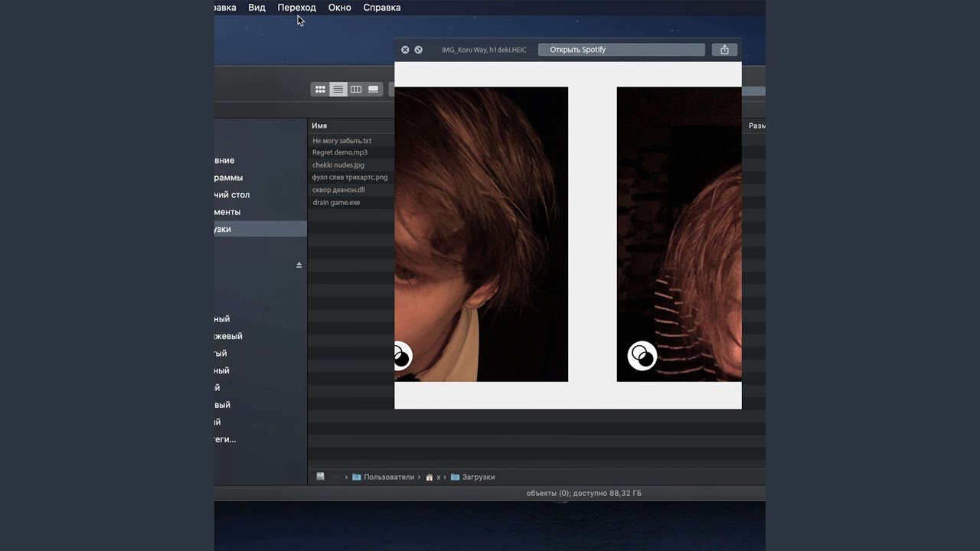Click the overlapping circles badge on the right photo
This screenshot has height=551, width=980.
coord(642,356)
